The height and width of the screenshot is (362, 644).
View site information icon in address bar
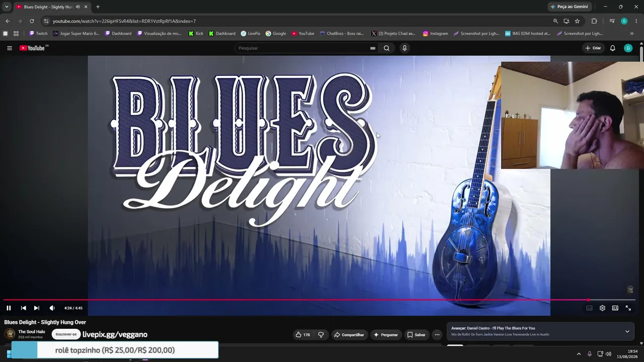tap(46, 21)
